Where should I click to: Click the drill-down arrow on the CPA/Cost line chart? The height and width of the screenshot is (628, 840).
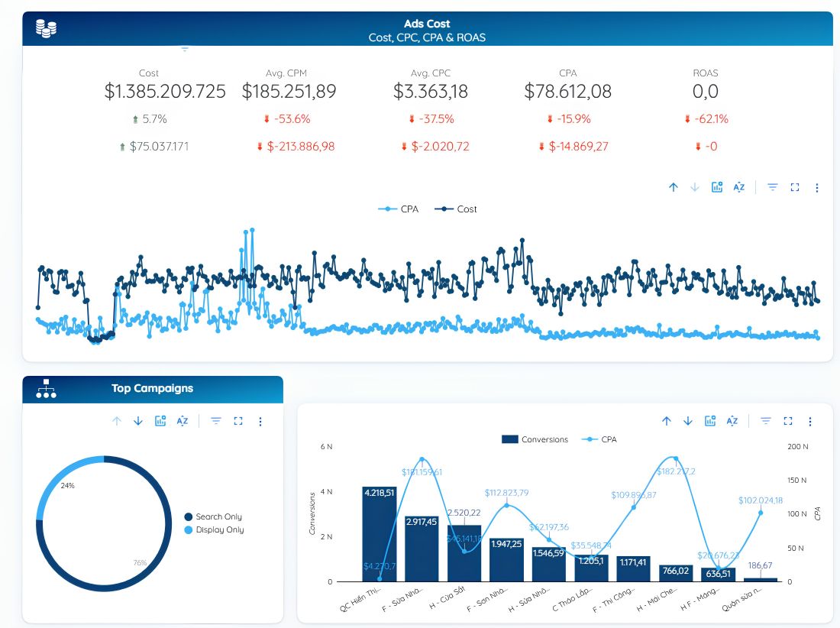695,187
